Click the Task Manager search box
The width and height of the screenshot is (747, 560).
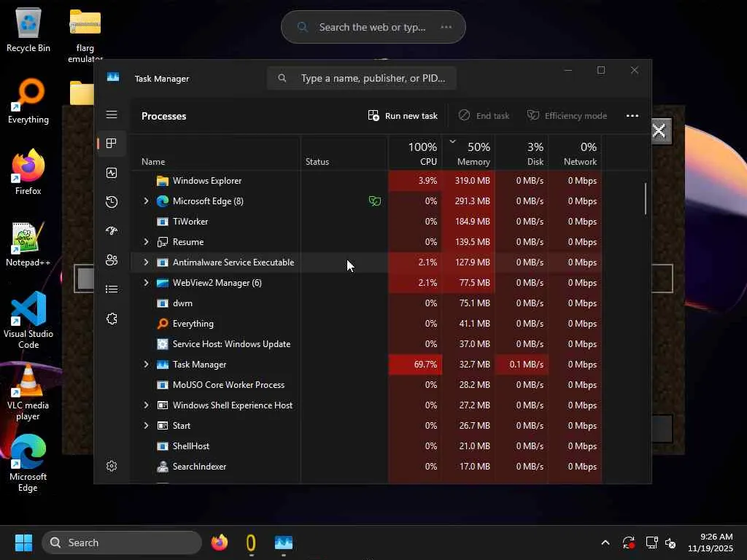pos(362,78)
